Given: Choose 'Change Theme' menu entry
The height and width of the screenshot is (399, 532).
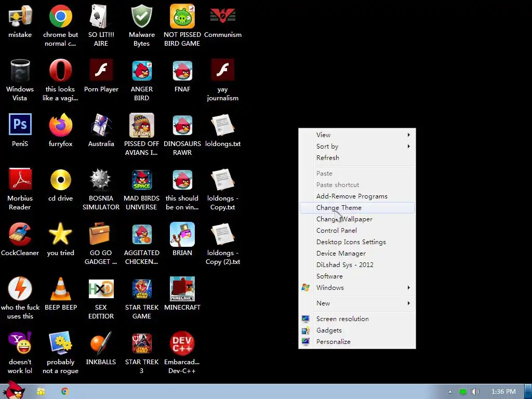Looking at the screenshot, I should pyautogui.click(x=357, y=208).
